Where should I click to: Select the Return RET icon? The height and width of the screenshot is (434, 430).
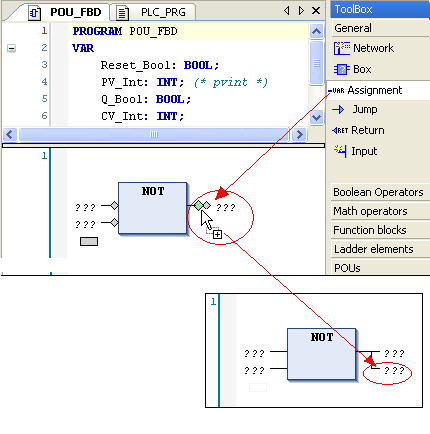[x=340, y=130]
